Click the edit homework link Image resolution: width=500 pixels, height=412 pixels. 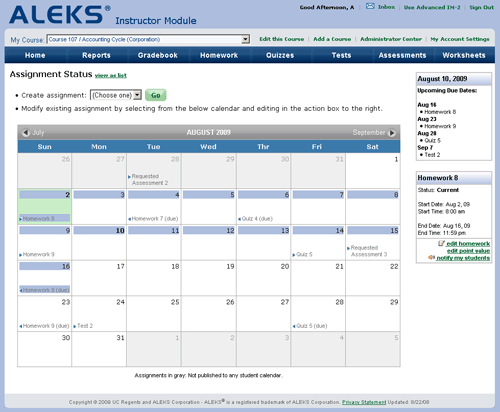point(468,244)
